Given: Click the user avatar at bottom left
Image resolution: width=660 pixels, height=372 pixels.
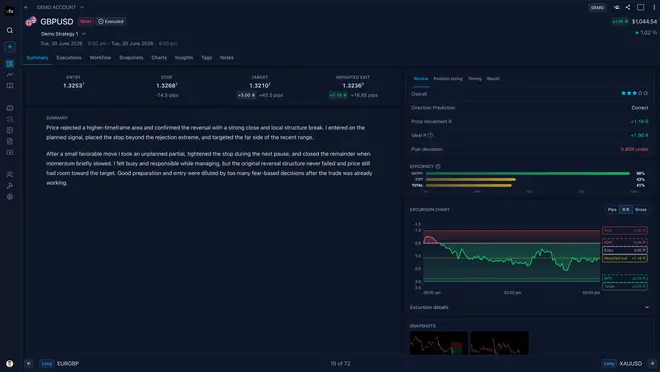Looking at the screenshot, I should 10,363.
